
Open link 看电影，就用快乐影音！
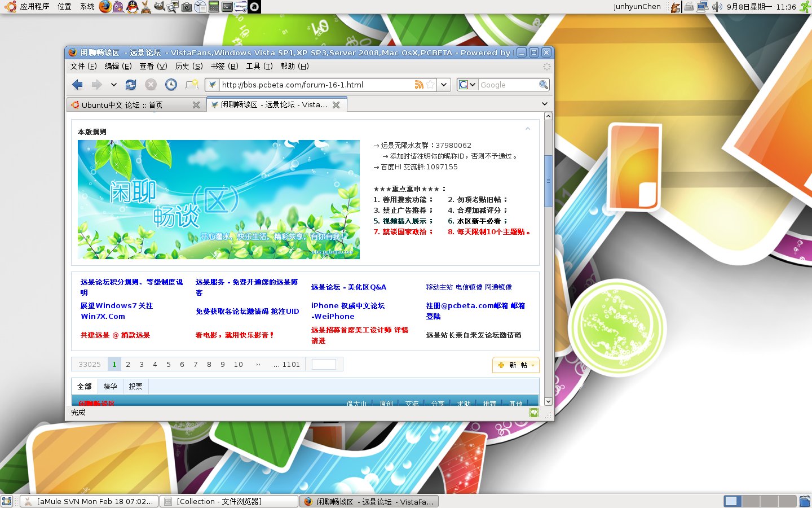pyautogui.click(x=235, y=335)
